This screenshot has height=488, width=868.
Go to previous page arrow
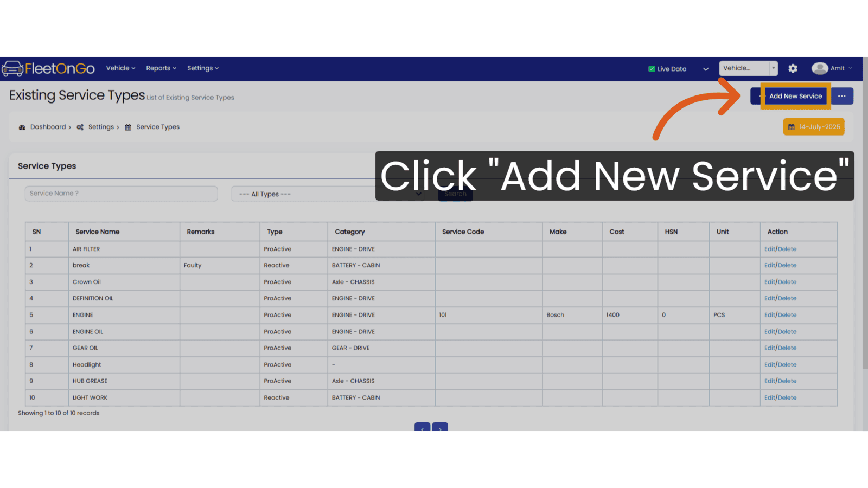tap(422, 427)
